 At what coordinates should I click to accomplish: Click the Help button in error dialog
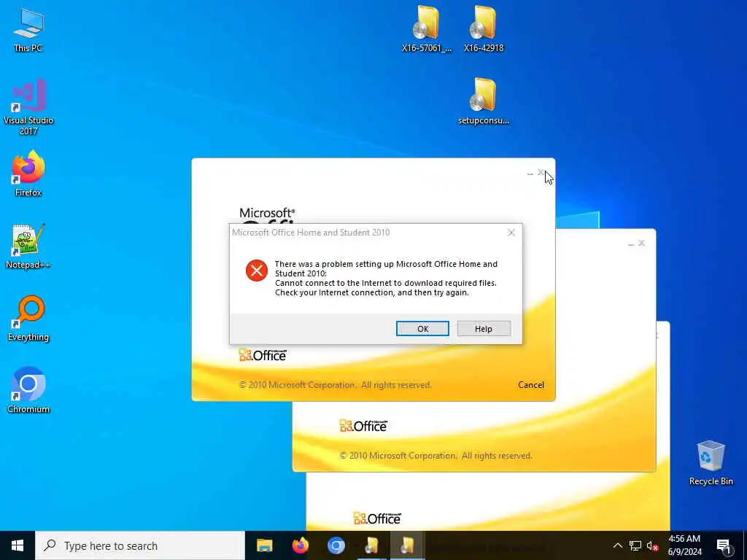point(484,329)
